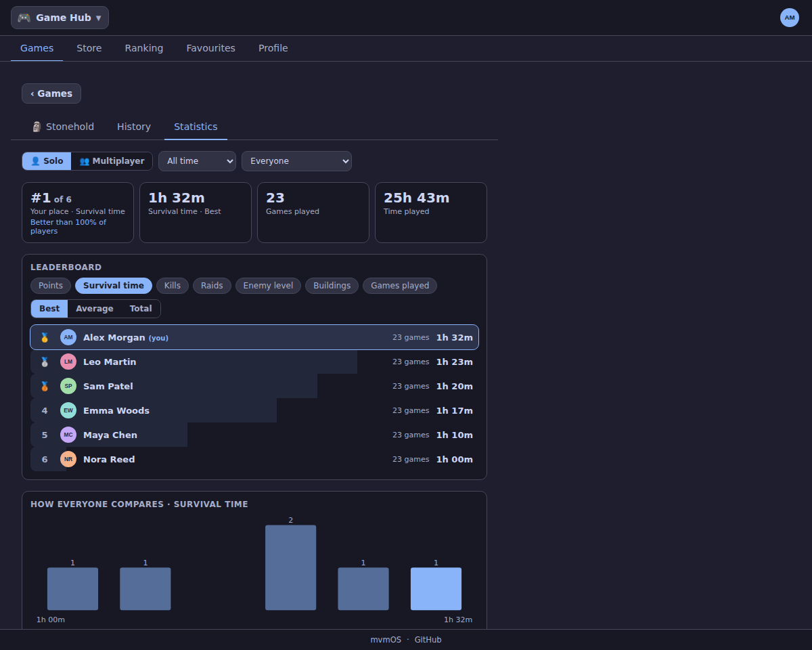
Task: Click the AM profile avatar in the header
Action: pyautogui.click(x=790, y=18)
